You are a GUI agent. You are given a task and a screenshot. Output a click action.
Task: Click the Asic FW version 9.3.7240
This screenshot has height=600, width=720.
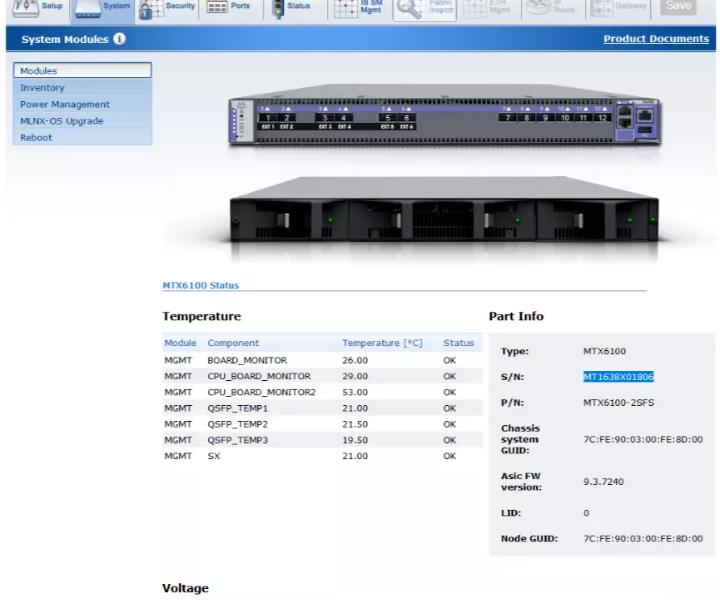(x=603, y=482)
